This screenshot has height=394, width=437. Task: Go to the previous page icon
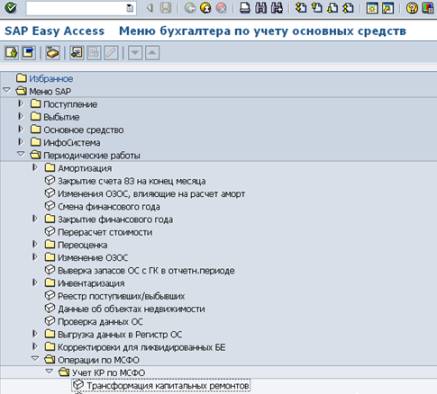[317, 8]
